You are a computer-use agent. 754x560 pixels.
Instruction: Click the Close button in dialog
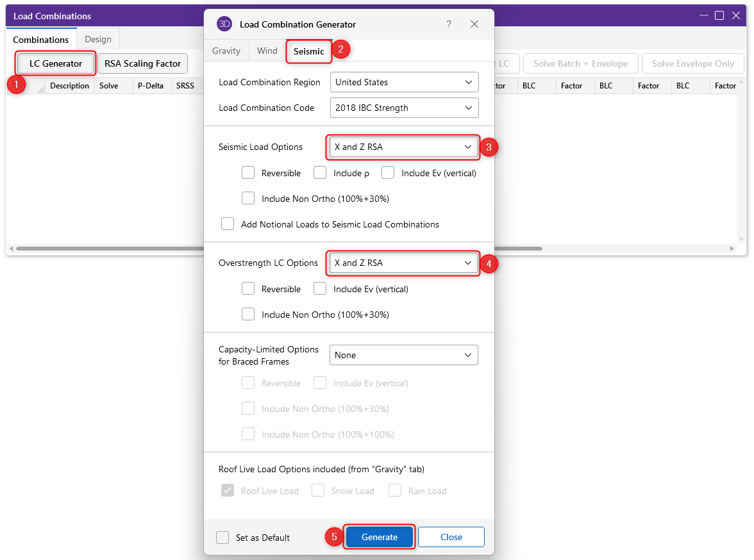click(451, 537)
